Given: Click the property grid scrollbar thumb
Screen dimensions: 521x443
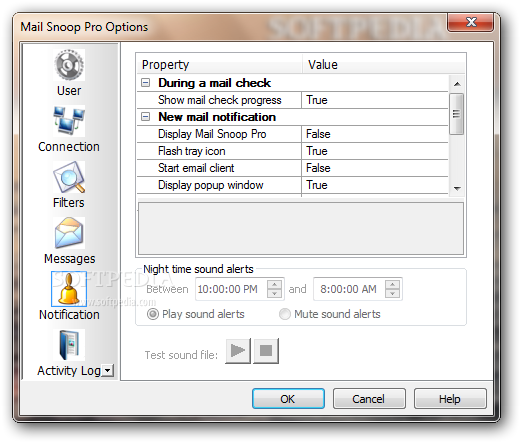Looking at the screenshot, I should (x=457, y=114).
